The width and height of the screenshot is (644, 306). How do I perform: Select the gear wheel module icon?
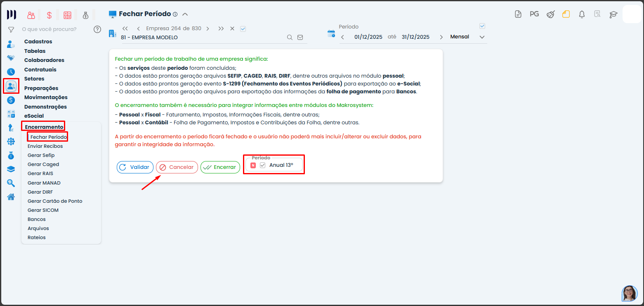click(x=11, y=142)
